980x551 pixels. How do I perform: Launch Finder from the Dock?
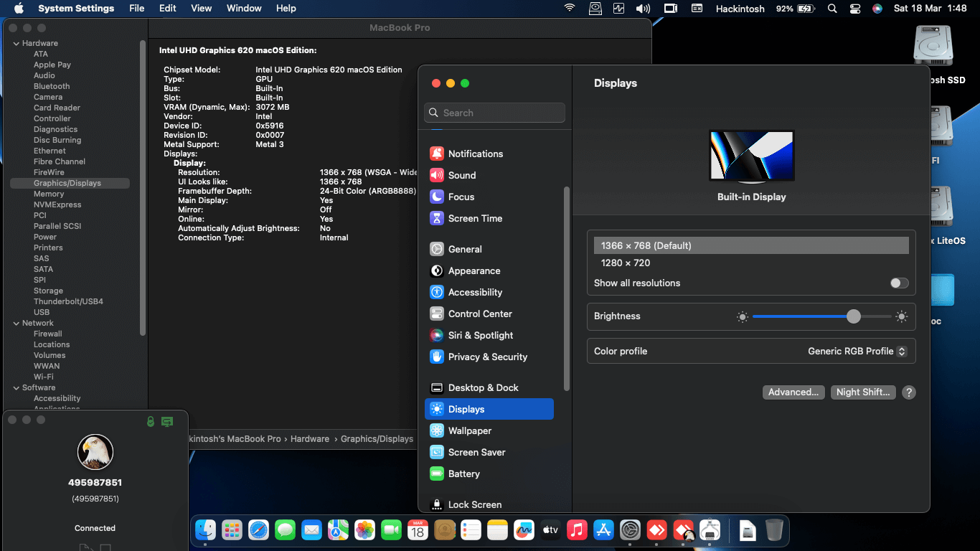[x=206, y=530]
